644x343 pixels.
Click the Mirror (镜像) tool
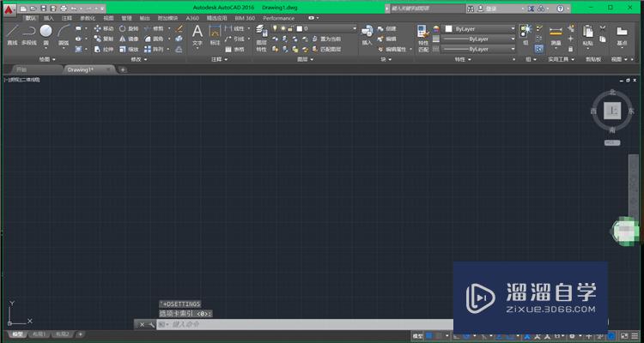[129, 39]
